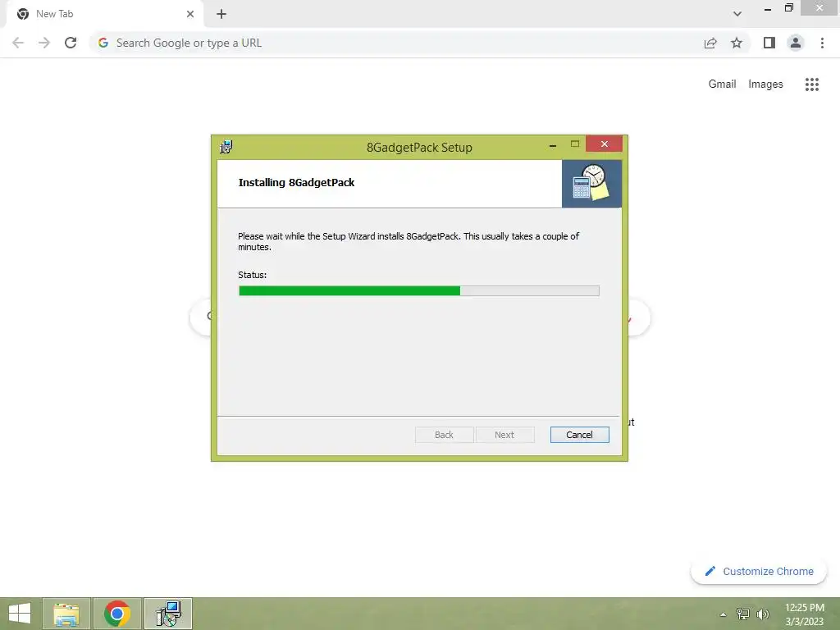Go forward in Chrome

click(x=44, y=43)
